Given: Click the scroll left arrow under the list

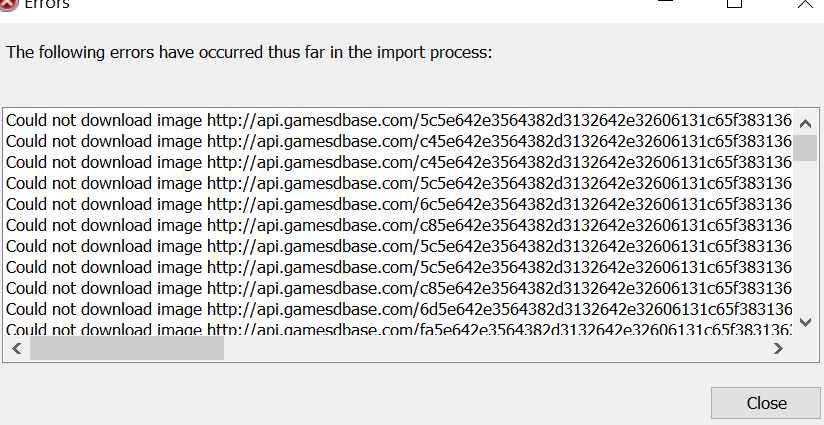Looking at the screenshot, I should [x=17, y=348].
